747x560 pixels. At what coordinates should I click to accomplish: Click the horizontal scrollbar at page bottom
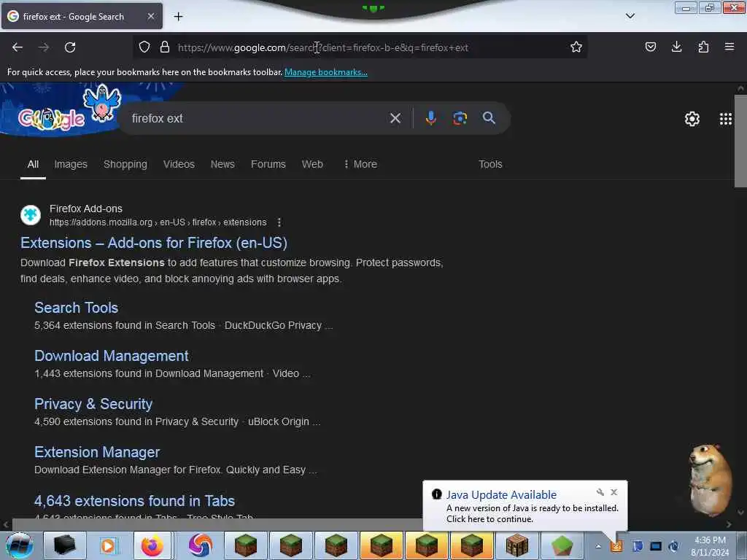point(217,524)
